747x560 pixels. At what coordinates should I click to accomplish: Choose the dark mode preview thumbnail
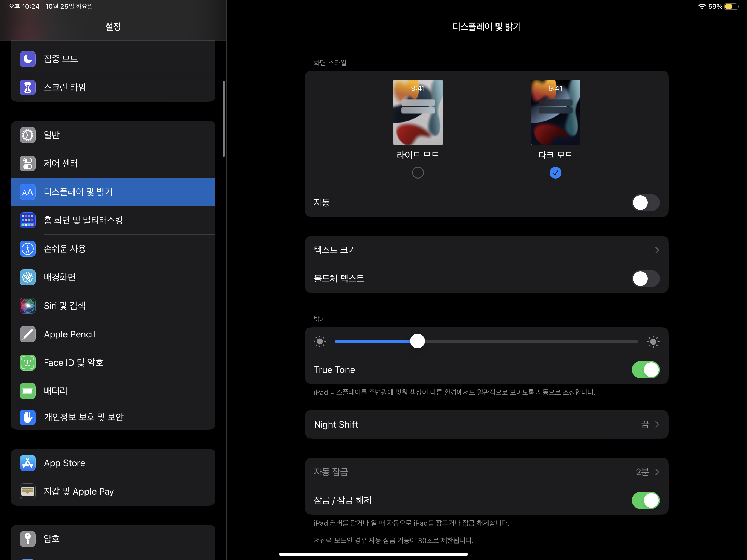555,112
